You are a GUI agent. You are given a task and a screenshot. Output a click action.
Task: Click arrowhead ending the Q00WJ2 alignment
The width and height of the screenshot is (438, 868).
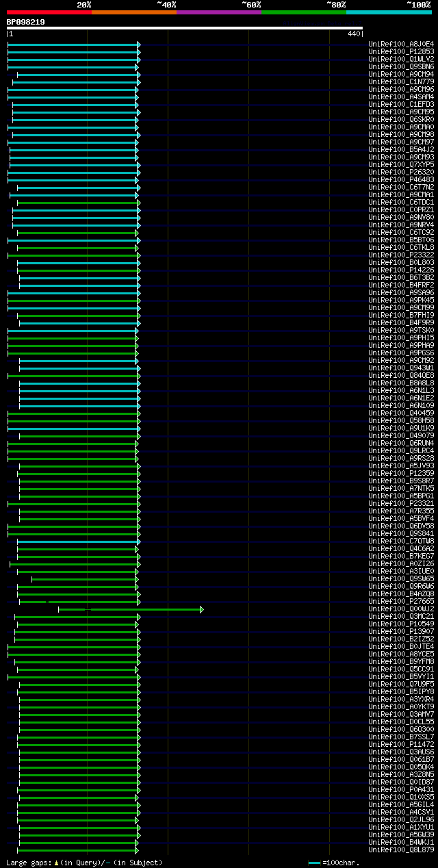point(202,609)
